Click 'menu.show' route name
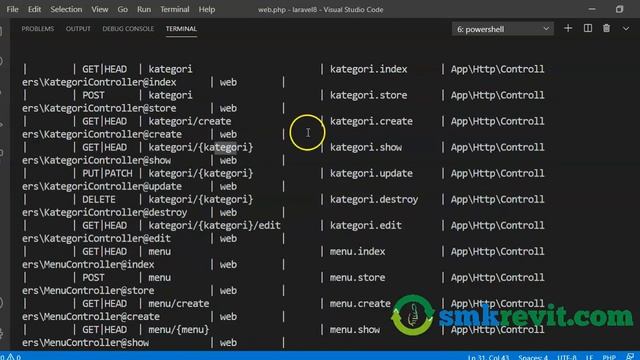Viewport: 640px width, 360px height. (x=355, y=330)
